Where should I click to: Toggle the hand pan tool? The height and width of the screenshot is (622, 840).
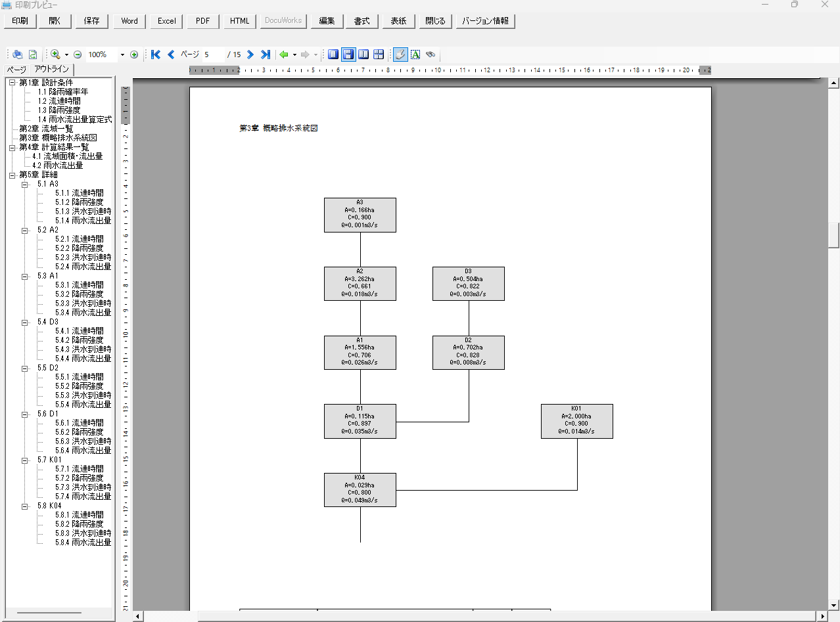click(400, 55)
